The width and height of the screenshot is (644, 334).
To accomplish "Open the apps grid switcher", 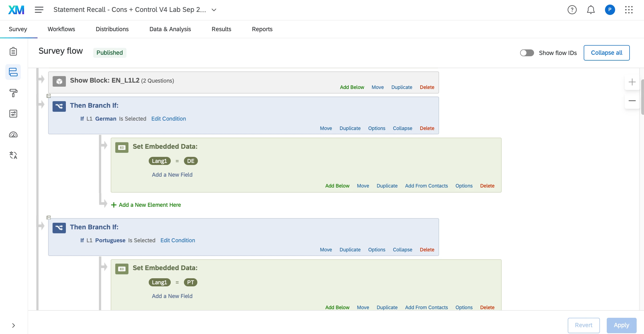I will click(629, 10).
